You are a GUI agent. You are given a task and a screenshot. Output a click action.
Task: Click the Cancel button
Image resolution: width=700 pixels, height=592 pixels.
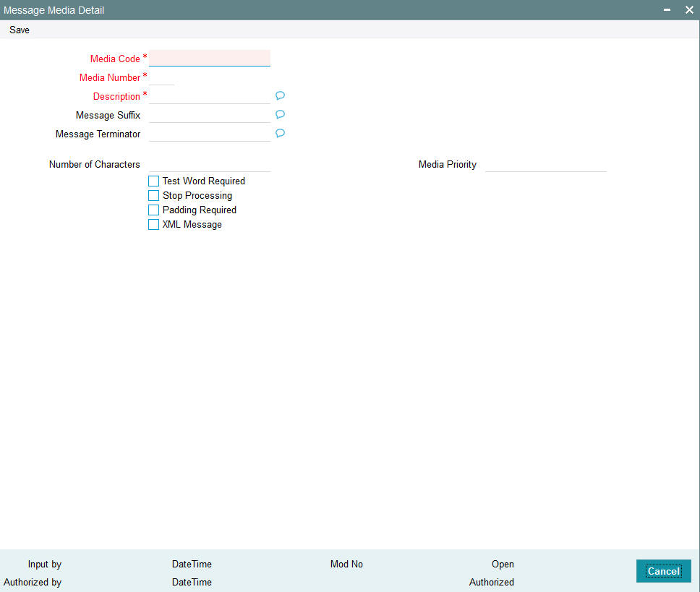[x=663, y=571]
